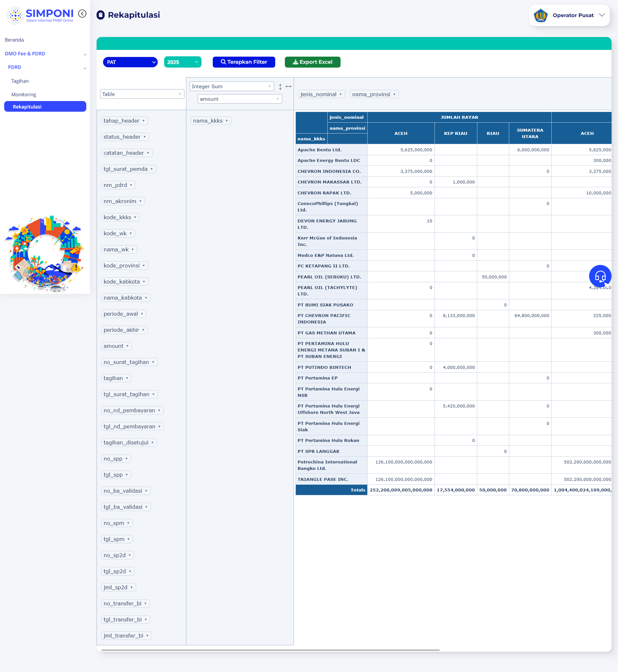Open nama_provinsi column attribute filter
Viewport: 618px width, 672px height.
tap(394, 95)
